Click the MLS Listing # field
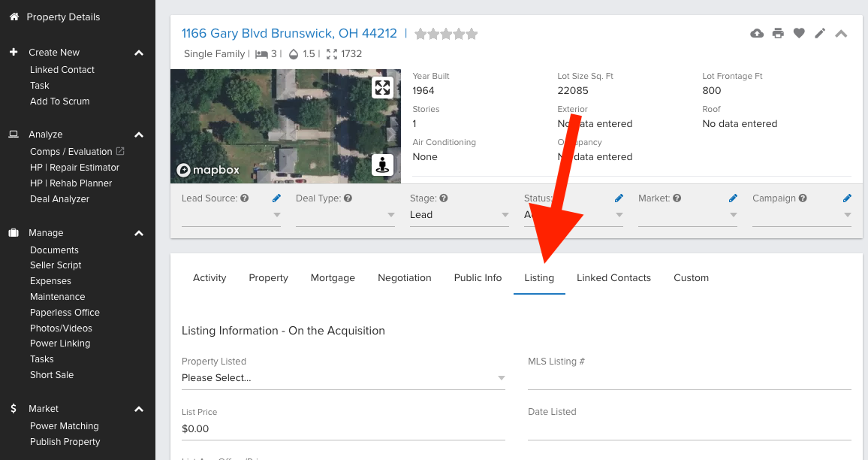 (x=689, y=379)
